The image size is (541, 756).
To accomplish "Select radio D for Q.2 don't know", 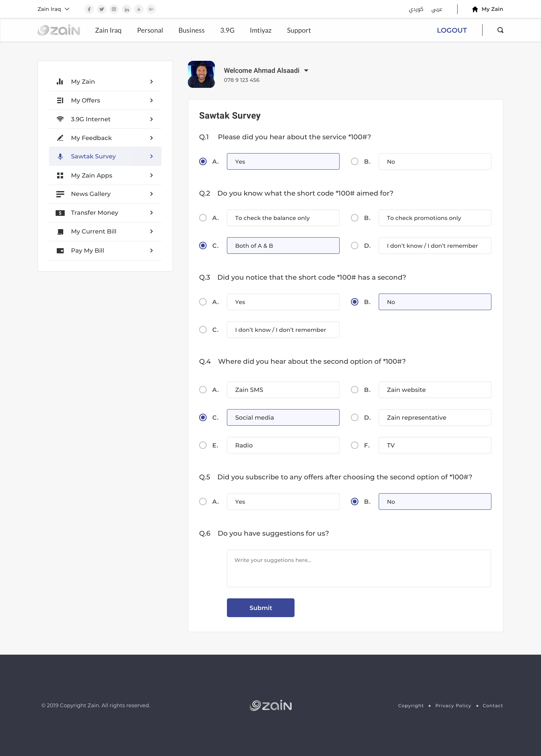I will [354, 245].
